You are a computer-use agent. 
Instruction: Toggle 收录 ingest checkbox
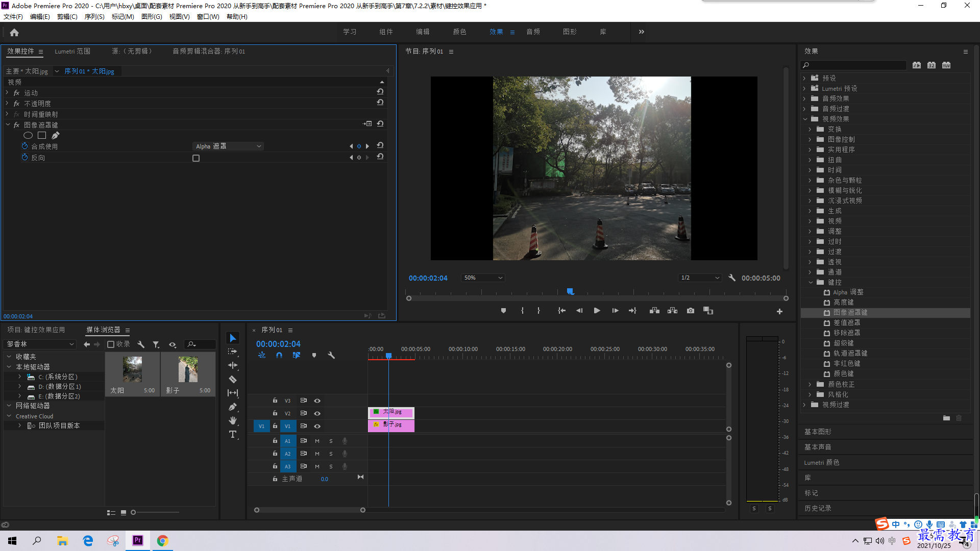[111, 344]
